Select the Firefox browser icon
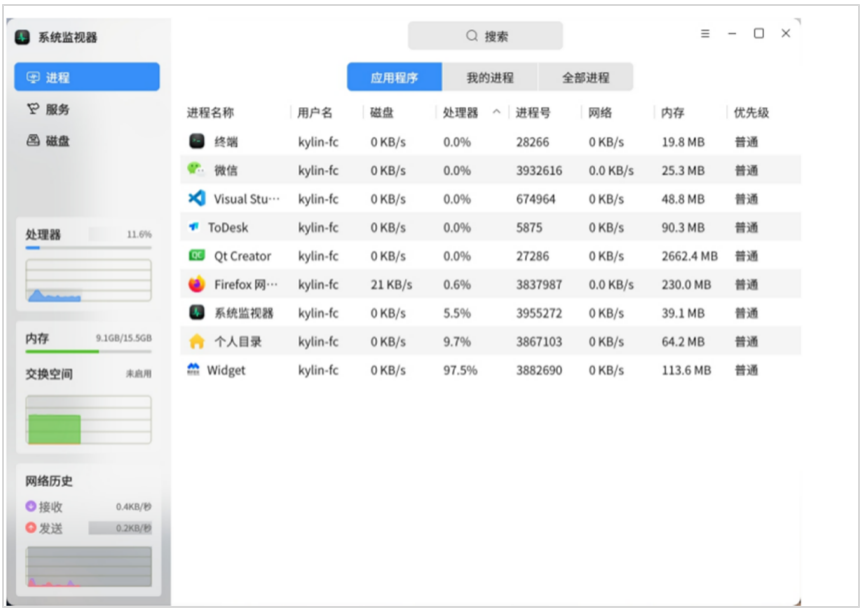864x612 pixels. tap(196, 284)
